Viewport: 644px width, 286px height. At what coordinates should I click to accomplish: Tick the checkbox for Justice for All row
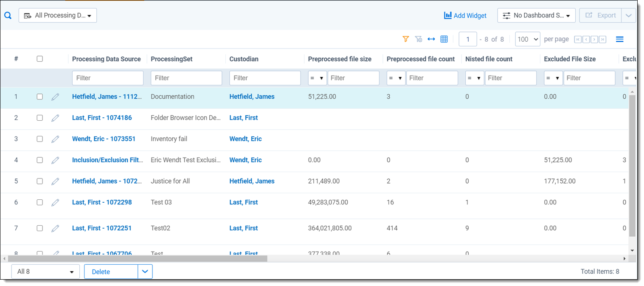click(39, 181)
